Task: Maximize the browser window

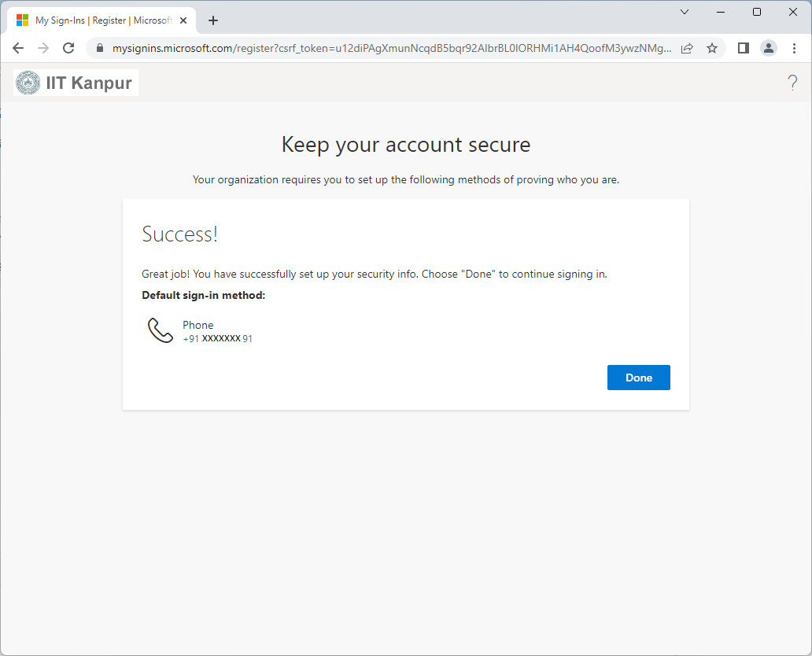Action: (x=757, y=12)
